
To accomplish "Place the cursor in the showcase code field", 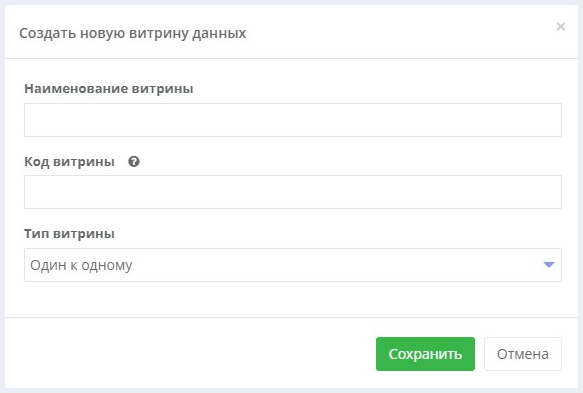I will [x=293, y=192].
